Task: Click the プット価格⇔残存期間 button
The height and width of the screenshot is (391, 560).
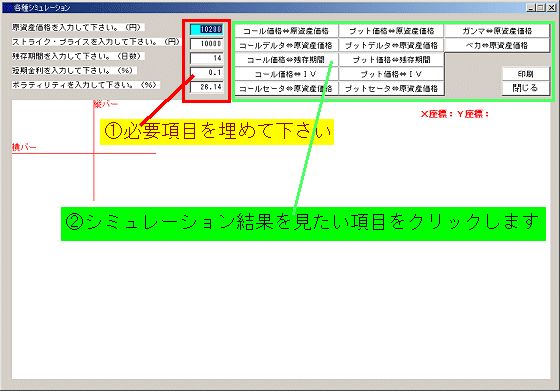Action: coord(391,60)
